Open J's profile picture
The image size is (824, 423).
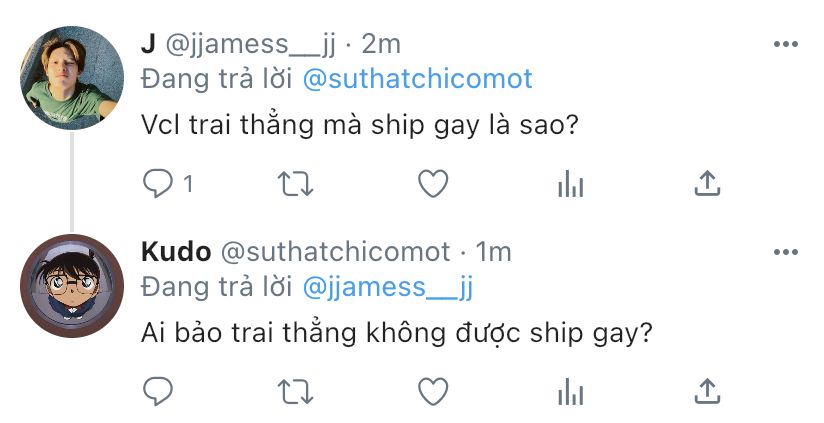(72, 78)
